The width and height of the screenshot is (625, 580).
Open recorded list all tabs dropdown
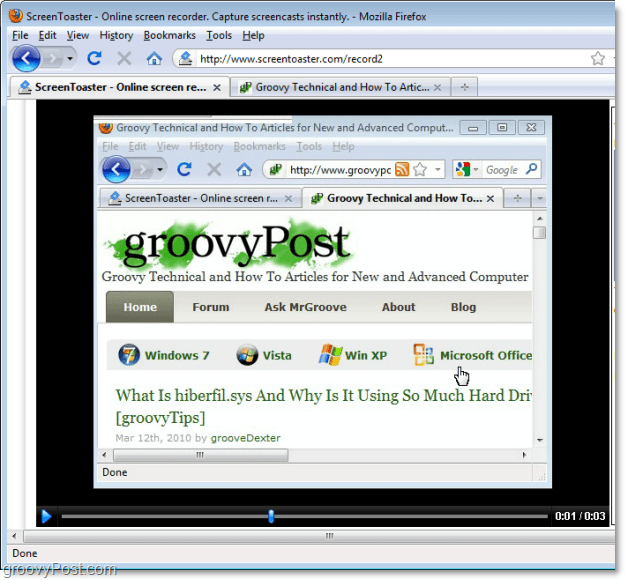point(540,198)
